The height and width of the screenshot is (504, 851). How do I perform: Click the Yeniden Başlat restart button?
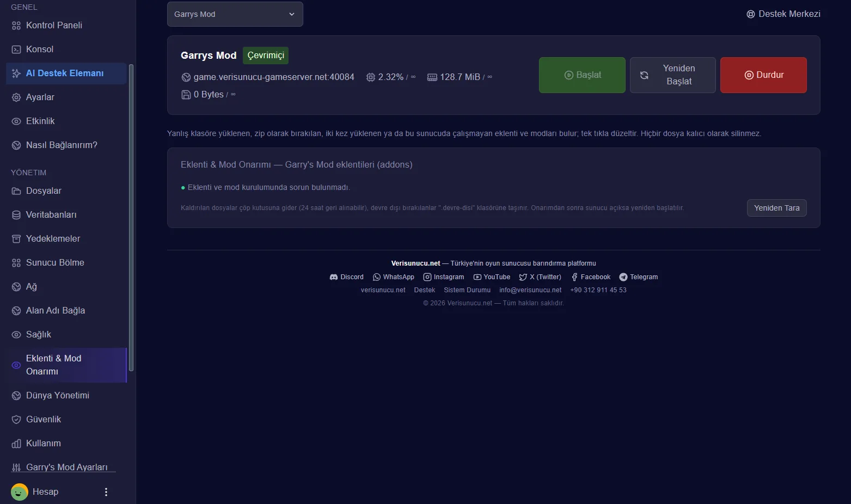click(673, 75)
